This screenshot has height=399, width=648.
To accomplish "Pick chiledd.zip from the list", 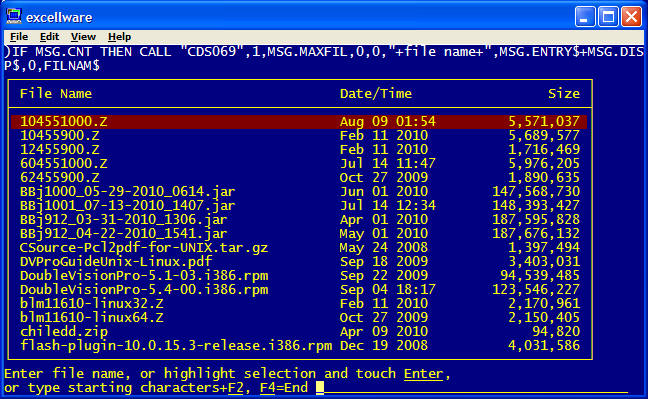I will (299, 332).
